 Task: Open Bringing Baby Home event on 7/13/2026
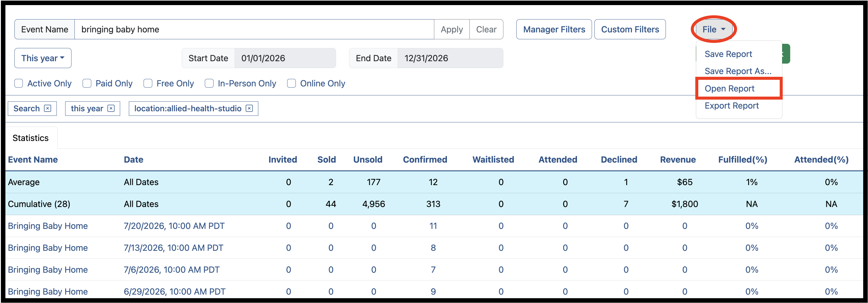click(x=48, y=247)
